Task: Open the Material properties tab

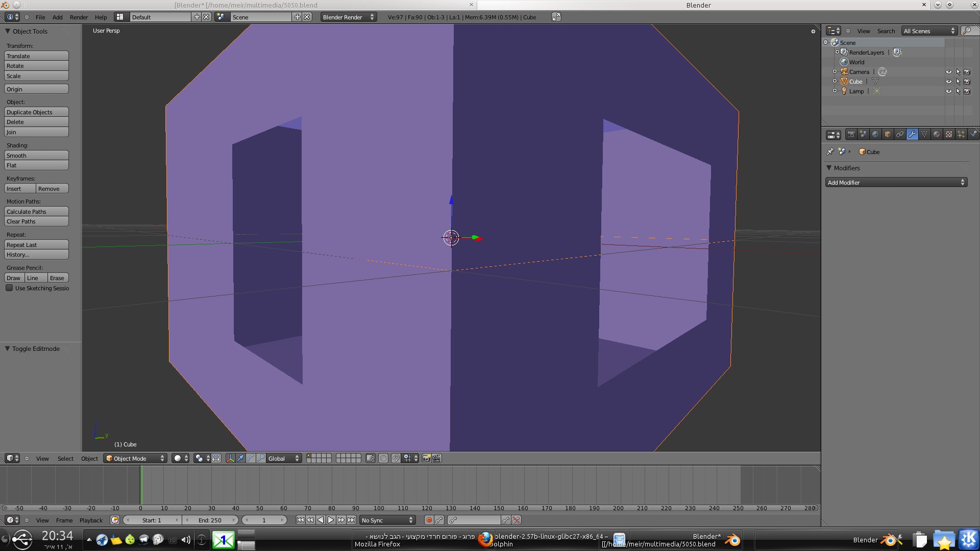Action: (x=937, y=135)
